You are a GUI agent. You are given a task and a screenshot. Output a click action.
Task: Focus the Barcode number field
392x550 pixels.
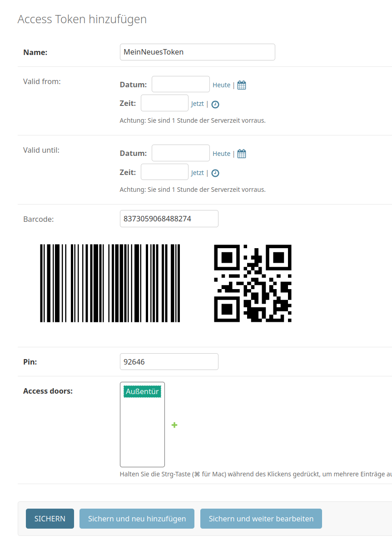point(169,219)
